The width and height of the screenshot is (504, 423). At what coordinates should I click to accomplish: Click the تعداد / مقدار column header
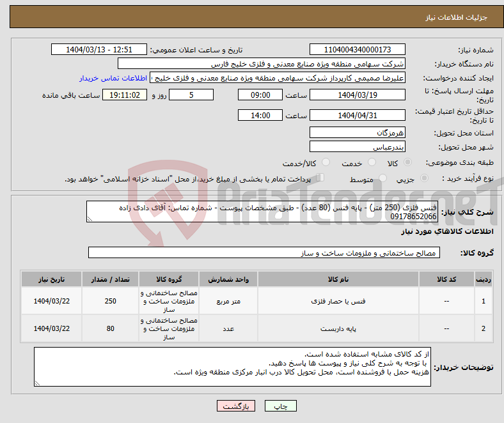point(110,279)
